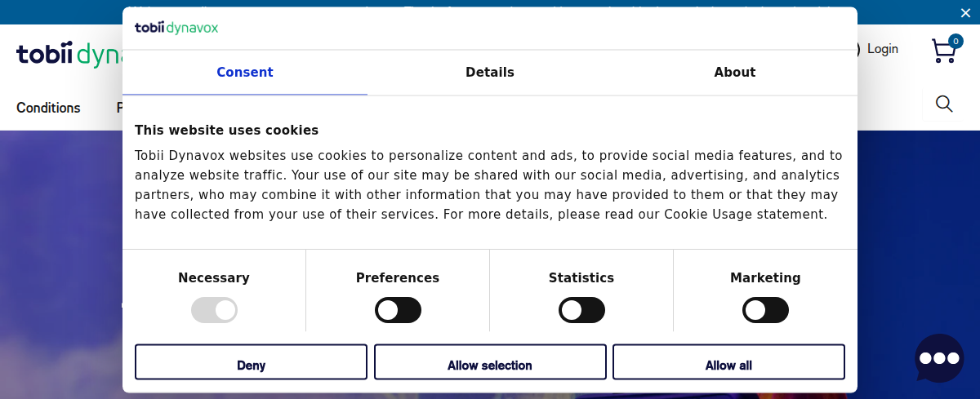Viewport: 980px width, 399px height.
Task: Click the Cookie Usage statement text
Action: pos(745,215)
